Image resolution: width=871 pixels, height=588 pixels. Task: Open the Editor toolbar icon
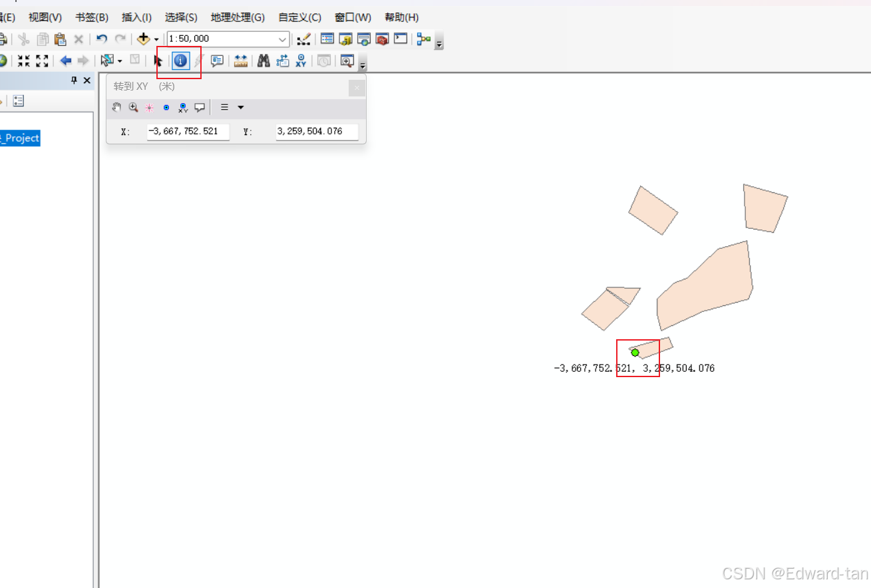pos(303,39)
